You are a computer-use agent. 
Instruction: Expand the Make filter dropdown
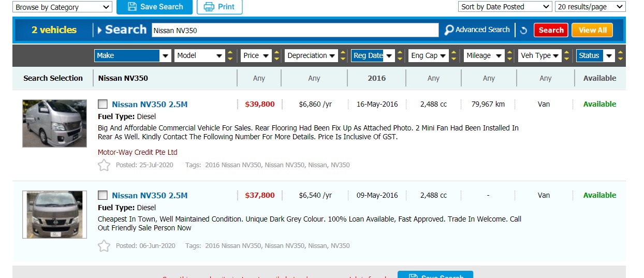[133, 55]
